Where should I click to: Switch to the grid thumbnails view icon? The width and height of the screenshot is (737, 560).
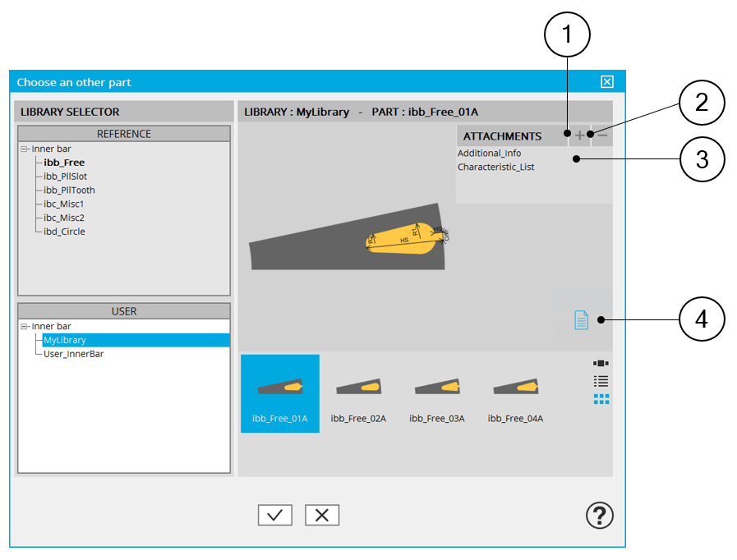point(601,399)
